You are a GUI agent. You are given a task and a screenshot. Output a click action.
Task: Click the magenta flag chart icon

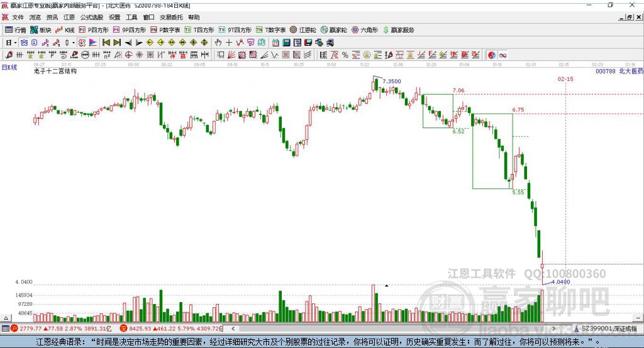pos(93,43)
